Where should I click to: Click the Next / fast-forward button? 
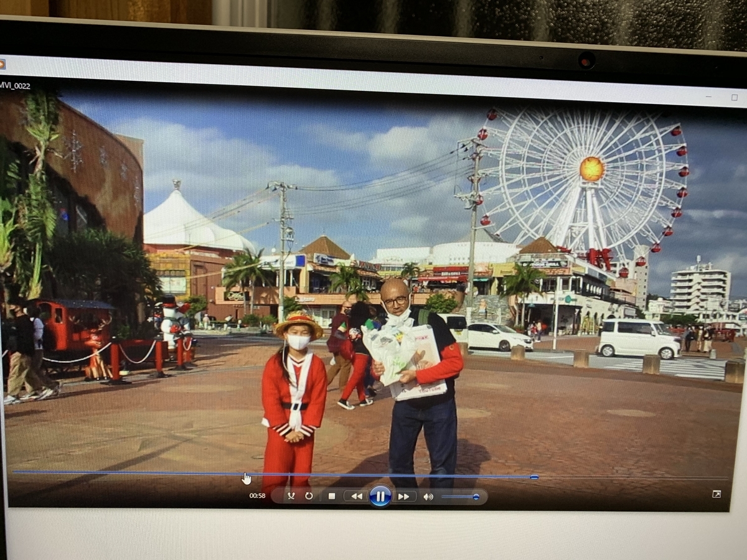click(x=404, y=497)
